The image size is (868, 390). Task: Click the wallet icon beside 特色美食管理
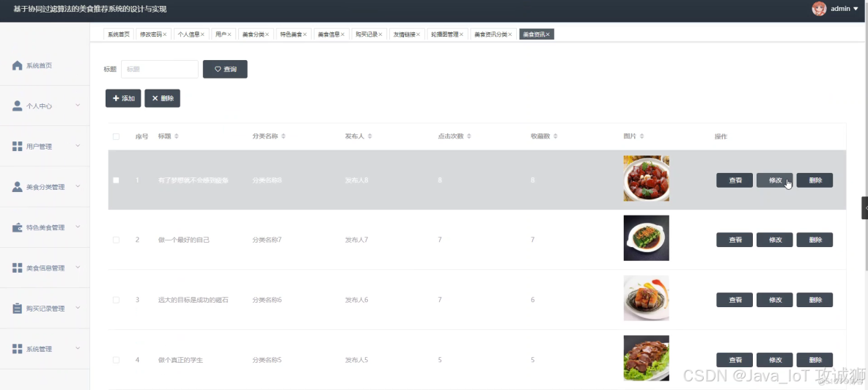click(17, 227)
